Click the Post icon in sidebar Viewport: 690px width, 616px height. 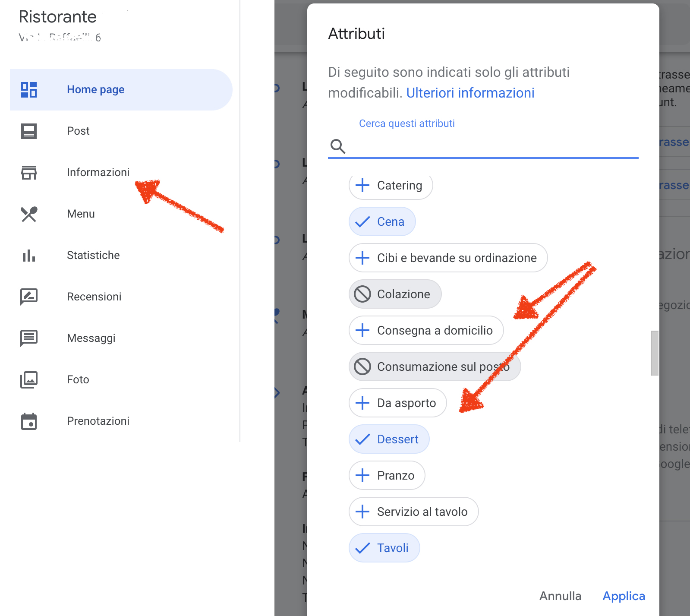(29, 131)
